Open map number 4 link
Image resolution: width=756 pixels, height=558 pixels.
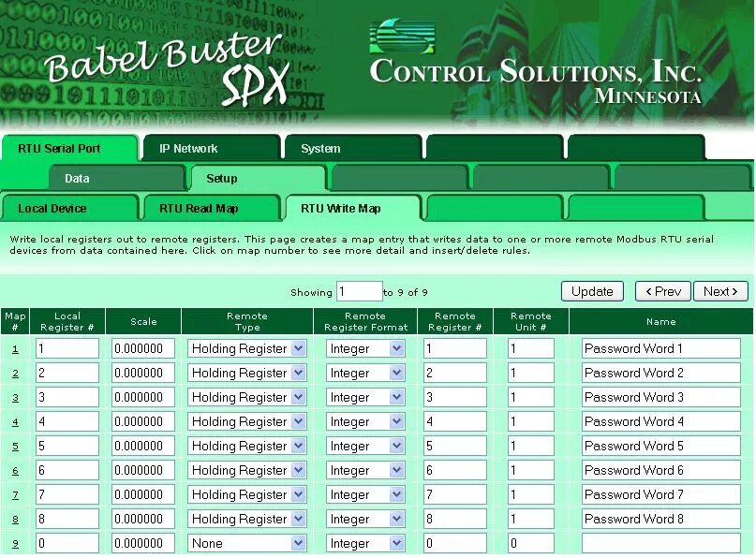(15, 422)
